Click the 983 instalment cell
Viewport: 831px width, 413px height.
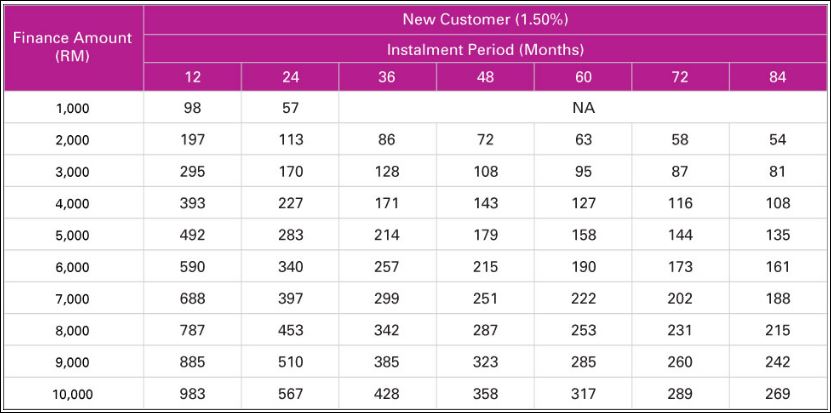[192, 394]
